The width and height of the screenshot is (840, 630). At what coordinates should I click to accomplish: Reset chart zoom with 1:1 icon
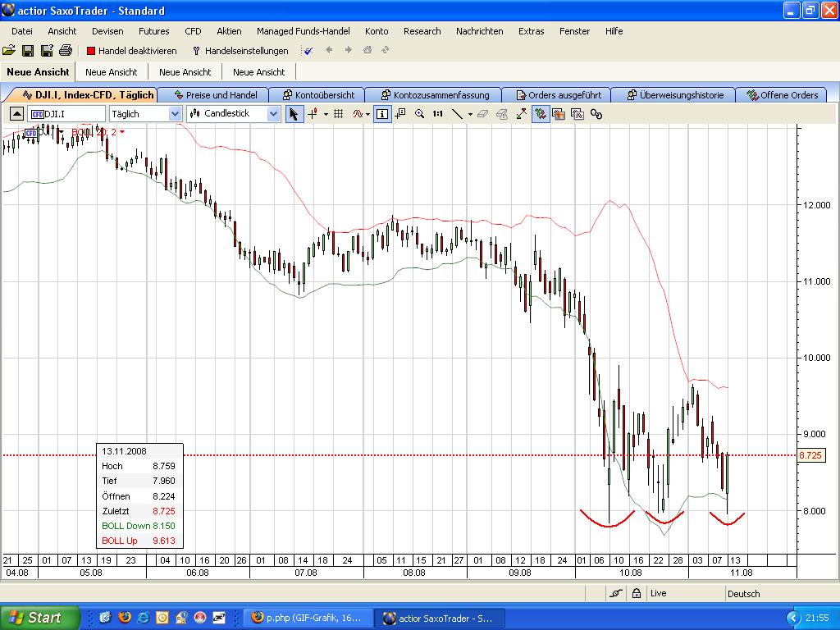[438, 114]
